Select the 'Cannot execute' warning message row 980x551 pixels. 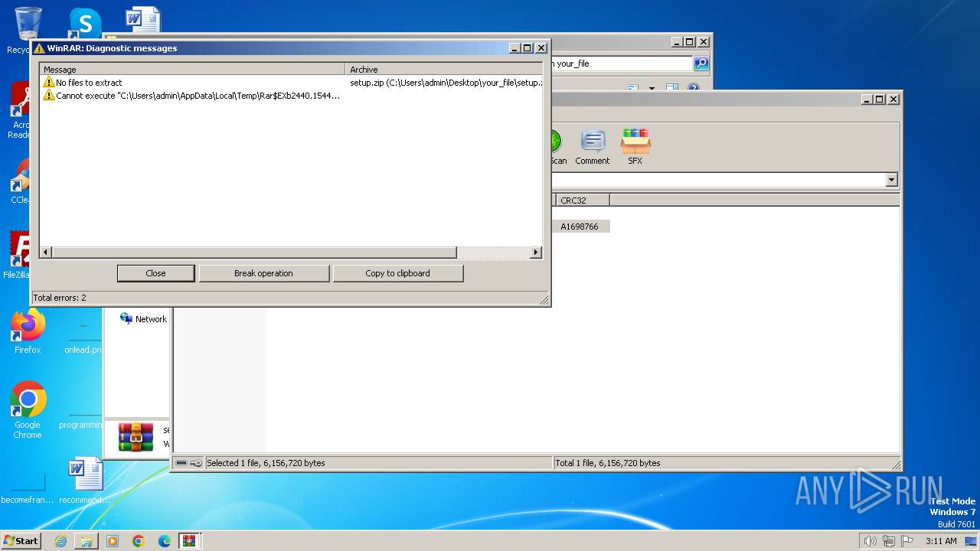(x=291, y=96)
